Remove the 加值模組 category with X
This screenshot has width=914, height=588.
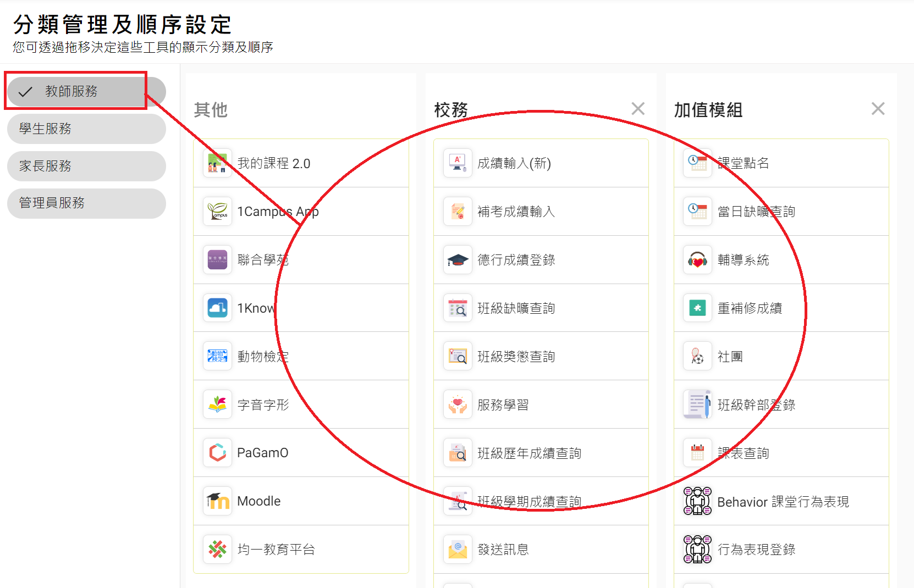[x=878, y=109]
